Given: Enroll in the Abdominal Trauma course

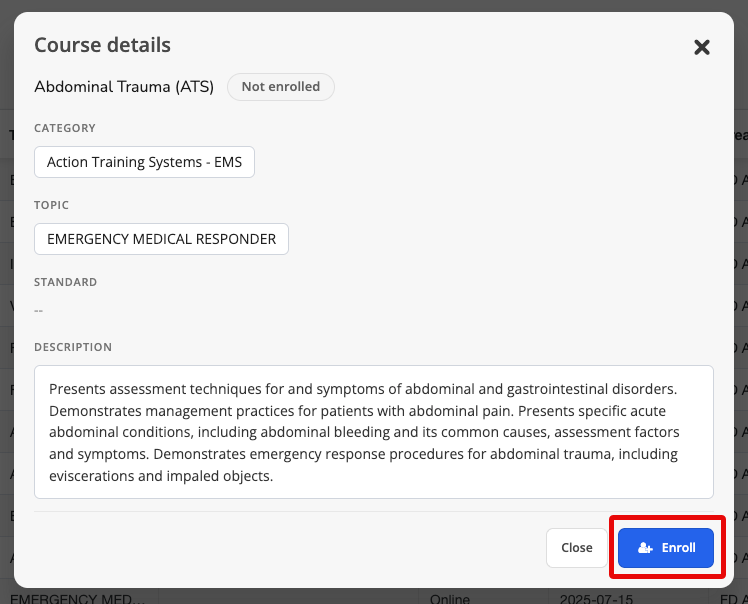Looking at the screenshot, I should (665, 548).
